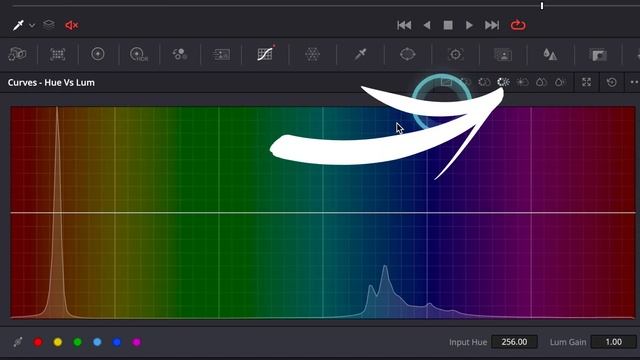Screen dimensions: 640x360
Task: Switch to Hue Vs Sat curve mode
Action: coord(484,82)
